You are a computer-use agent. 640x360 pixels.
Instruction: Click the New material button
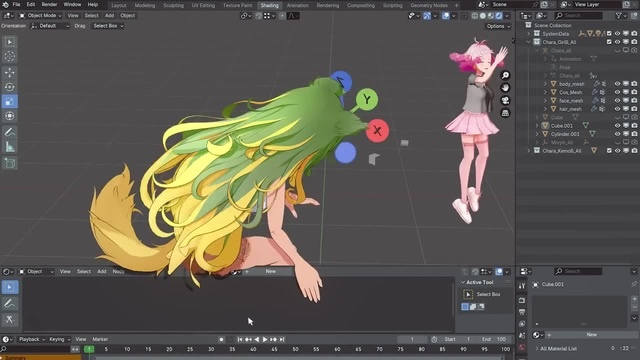(591, 335)
